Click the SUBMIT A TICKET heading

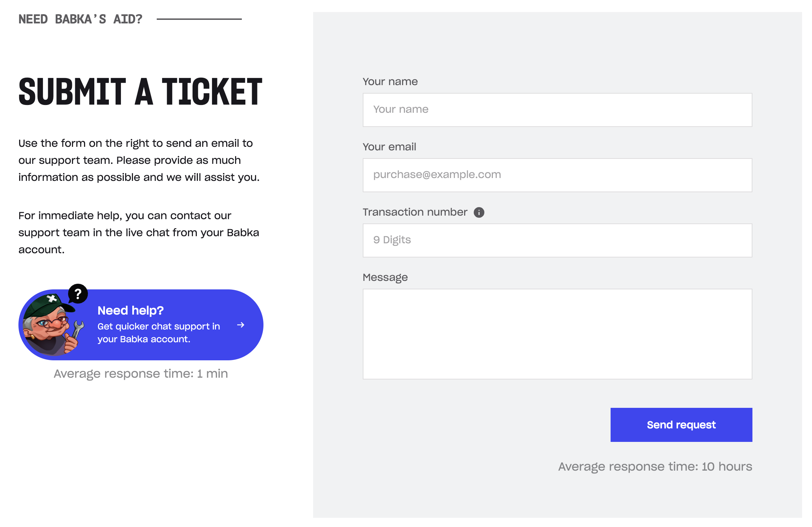[x=140, y=92]
